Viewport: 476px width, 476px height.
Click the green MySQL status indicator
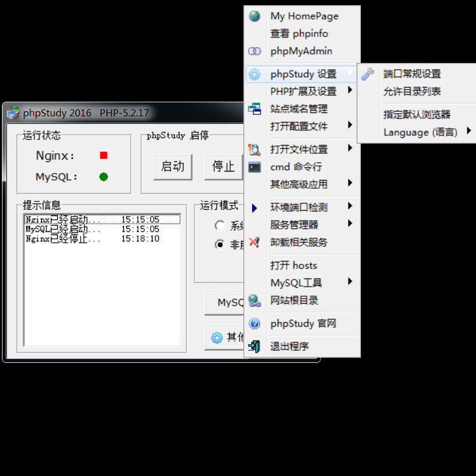pyautogui.click(x=104, y=177)
